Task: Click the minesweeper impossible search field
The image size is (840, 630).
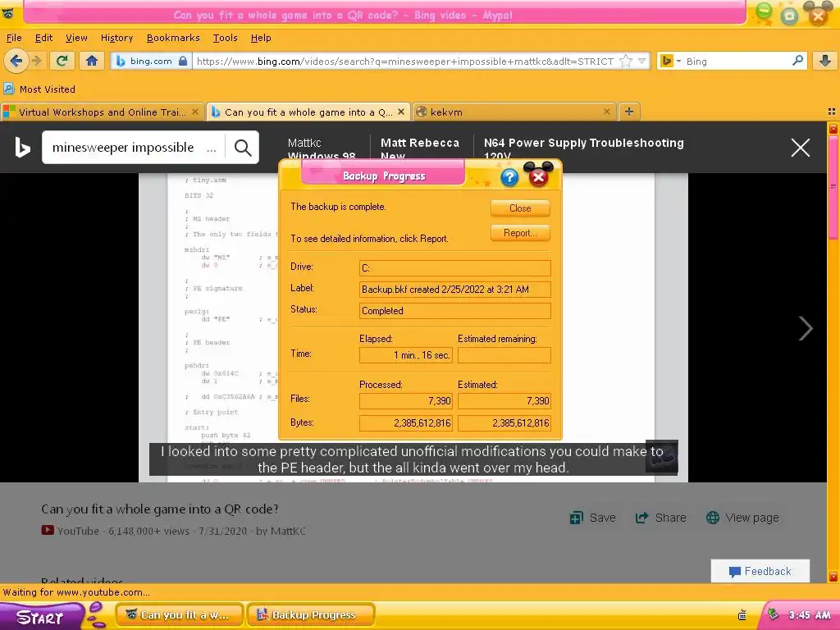Action: point(133,148)
